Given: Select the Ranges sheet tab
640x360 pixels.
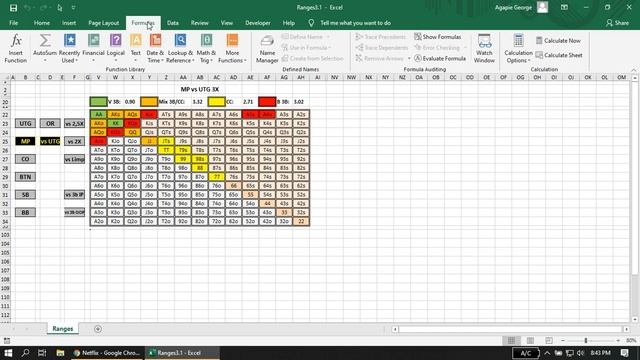Looking at the screenshot, I should [62, 329].
